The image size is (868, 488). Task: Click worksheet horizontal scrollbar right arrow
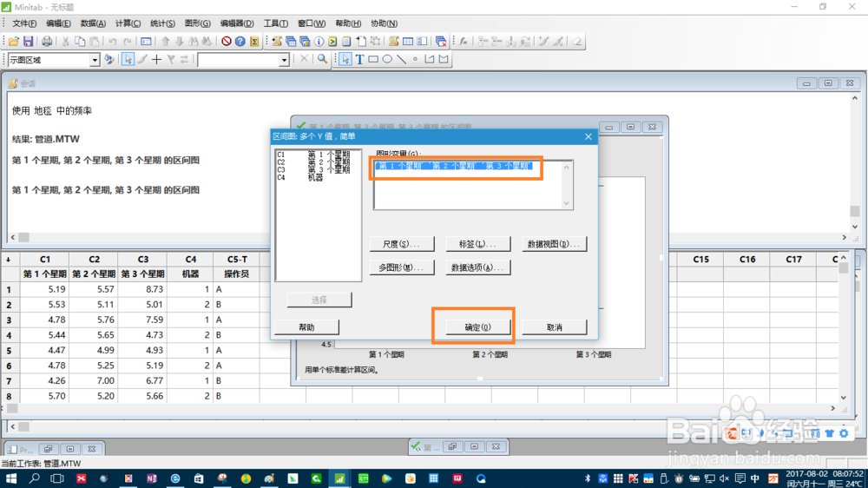[x=833, y=408]
